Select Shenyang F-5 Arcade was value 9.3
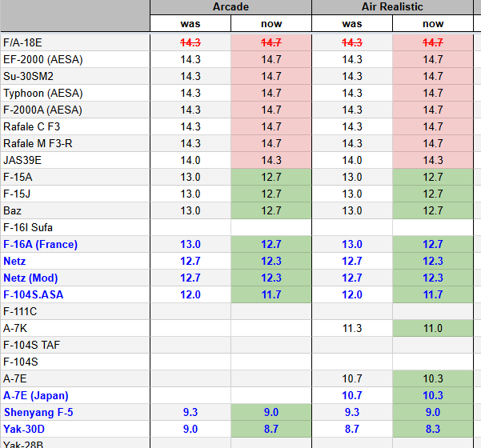The width and height of the screenshot is (481, 448). (190, 412)
